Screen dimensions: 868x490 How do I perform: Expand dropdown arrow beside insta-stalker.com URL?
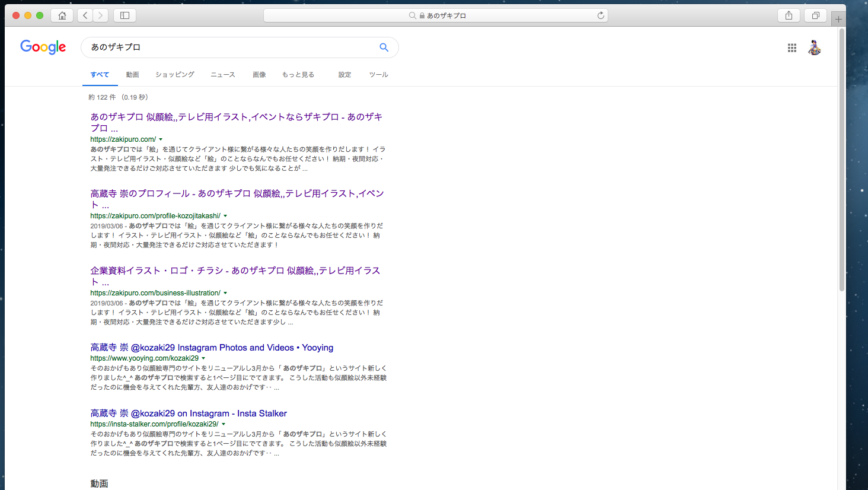[x=224, y=424]
